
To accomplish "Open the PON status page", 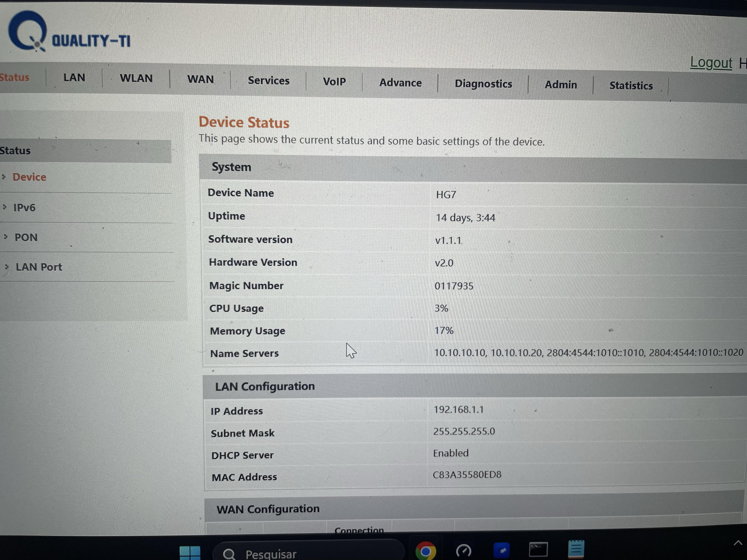I will point(26,237).
